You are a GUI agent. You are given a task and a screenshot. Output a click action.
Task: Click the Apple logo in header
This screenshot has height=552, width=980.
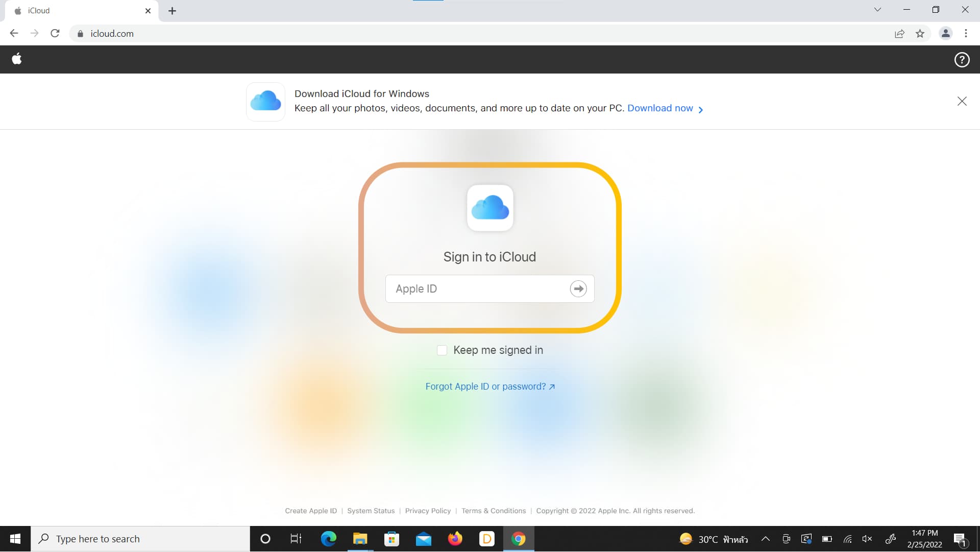tap(17, 59)
